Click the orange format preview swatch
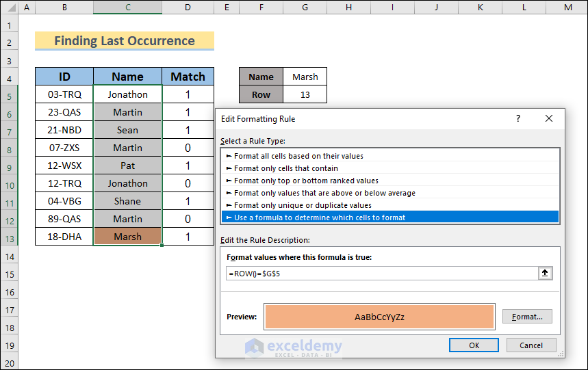The image size is (588, 370). [379, 317]
